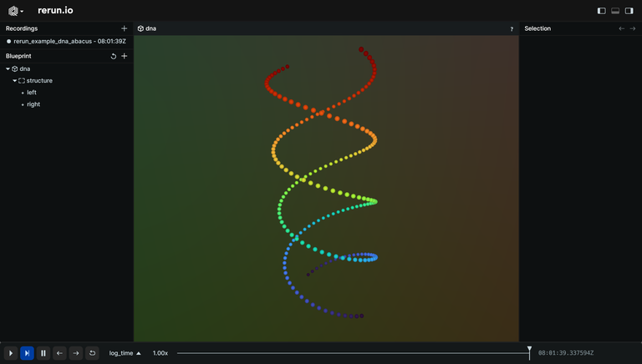Select the rerun_example_dna_abacus recording
Viewport: 642px width, 364px height.
tap(67, 41)
